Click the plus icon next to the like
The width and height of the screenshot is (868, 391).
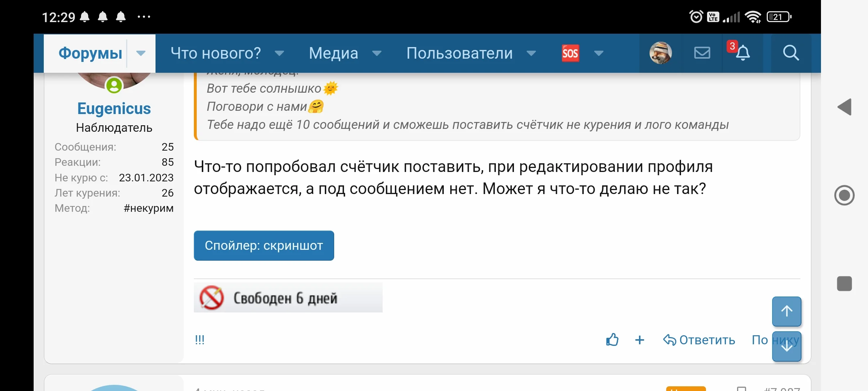pos(639,340)
